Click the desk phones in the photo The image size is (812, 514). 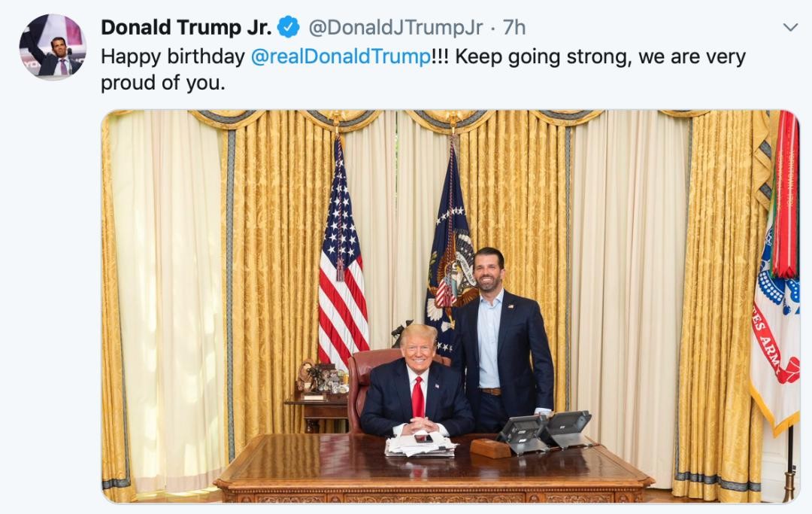tap(544, 431)
